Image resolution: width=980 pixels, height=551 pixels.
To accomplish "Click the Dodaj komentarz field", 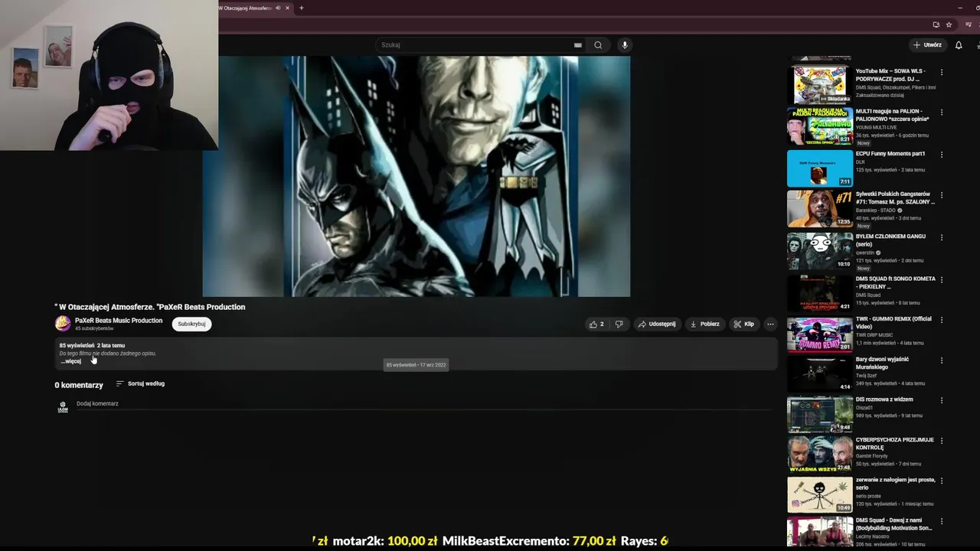I will pos(425,404).
